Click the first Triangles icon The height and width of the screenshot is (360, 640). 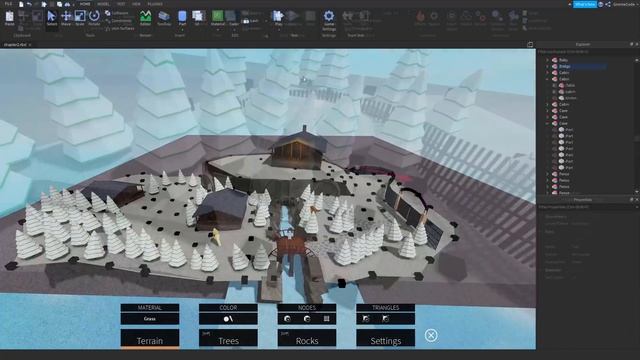366,319
